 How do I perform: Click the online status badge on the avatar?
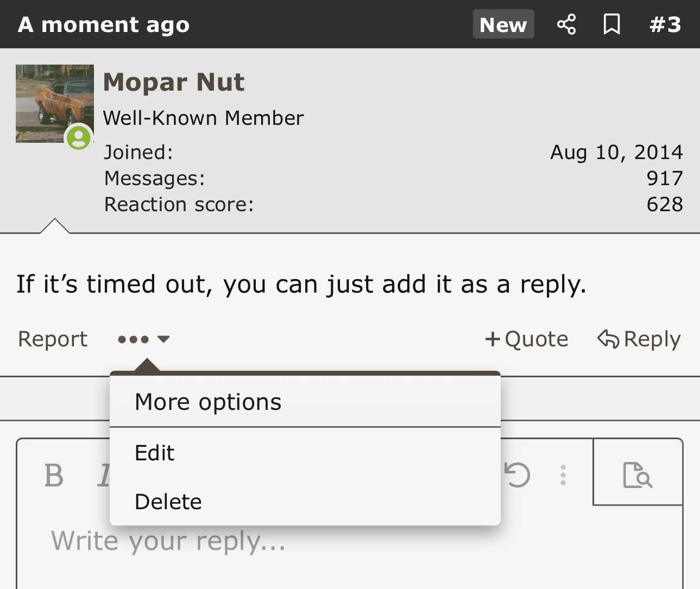(79, 137)
